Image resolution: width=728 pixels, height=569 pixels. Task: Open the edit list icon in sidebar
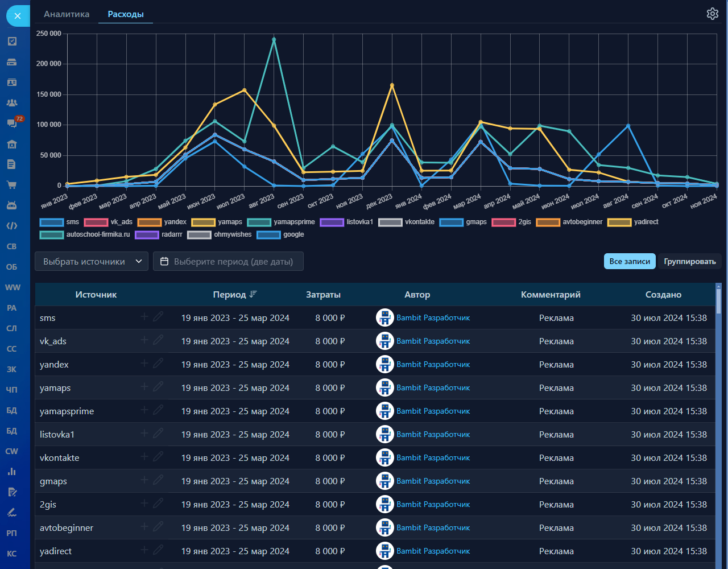pos(12,492)
